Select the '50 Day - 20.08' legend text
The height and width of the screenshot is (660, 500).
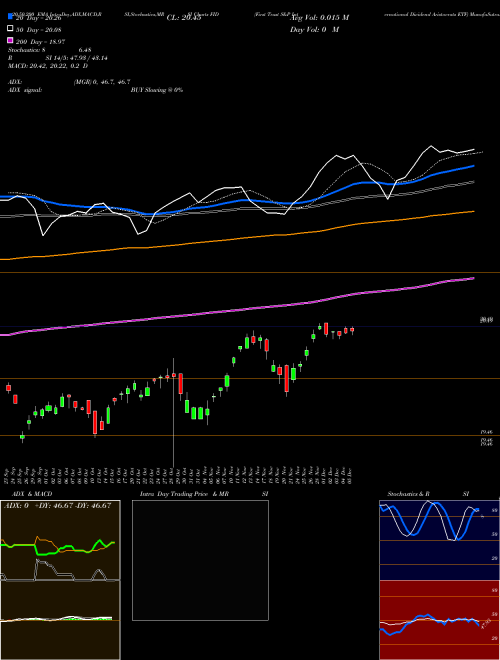pos(39,29)
